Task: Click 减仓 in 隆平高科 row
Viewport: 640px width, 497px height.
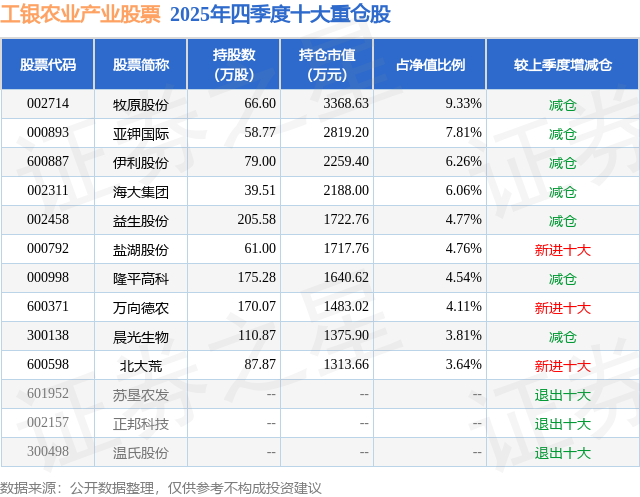Action: tap(562, 279)
